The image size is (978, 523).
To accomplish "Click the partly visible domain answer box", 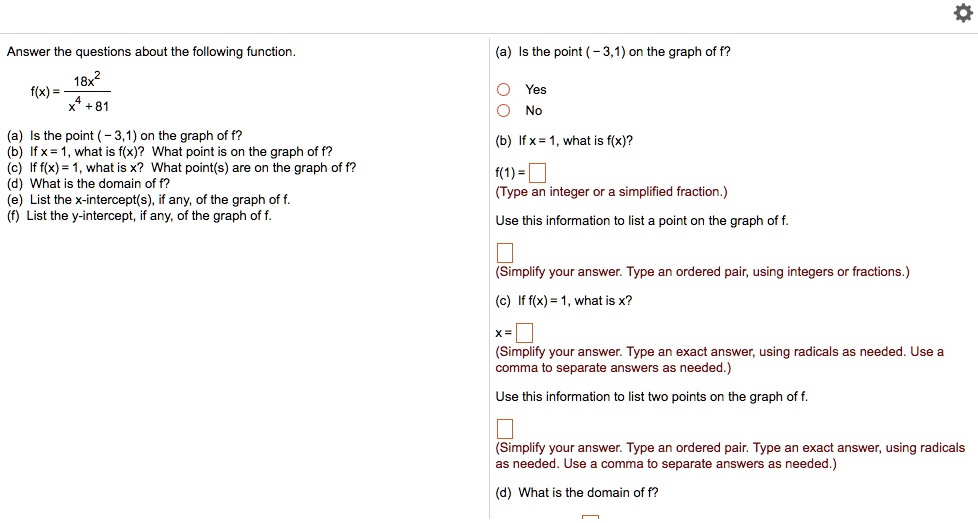I will click(590, 518).
